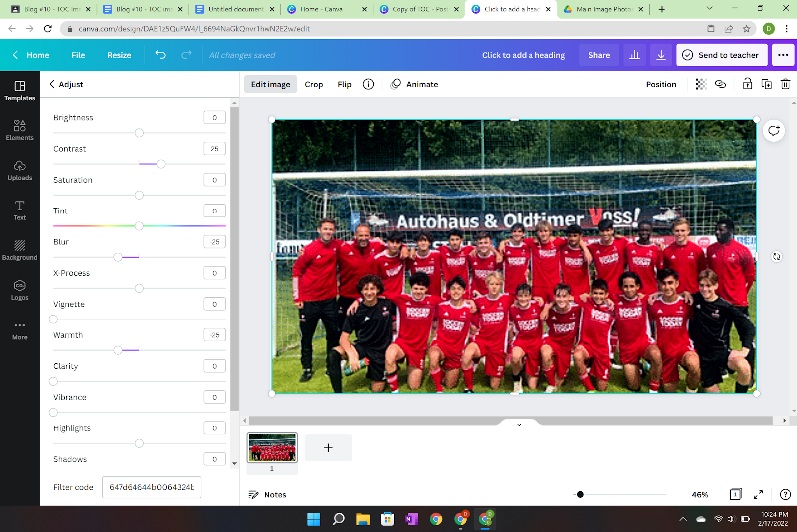This screenshot has width=797, height=532.
Task: Open the Position panel
Action: (x=661, y=84)
